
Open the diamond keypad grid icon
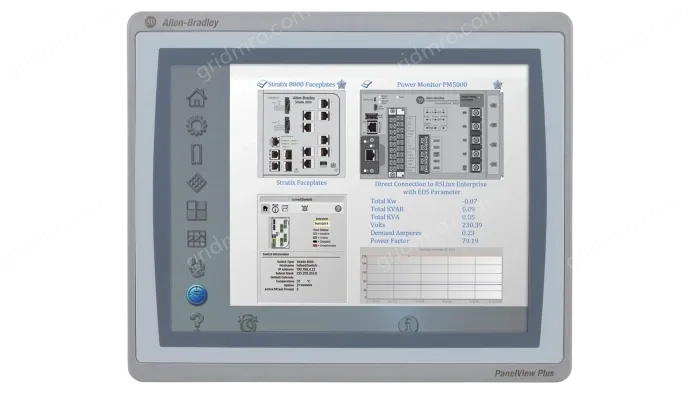tap(196, 182)
